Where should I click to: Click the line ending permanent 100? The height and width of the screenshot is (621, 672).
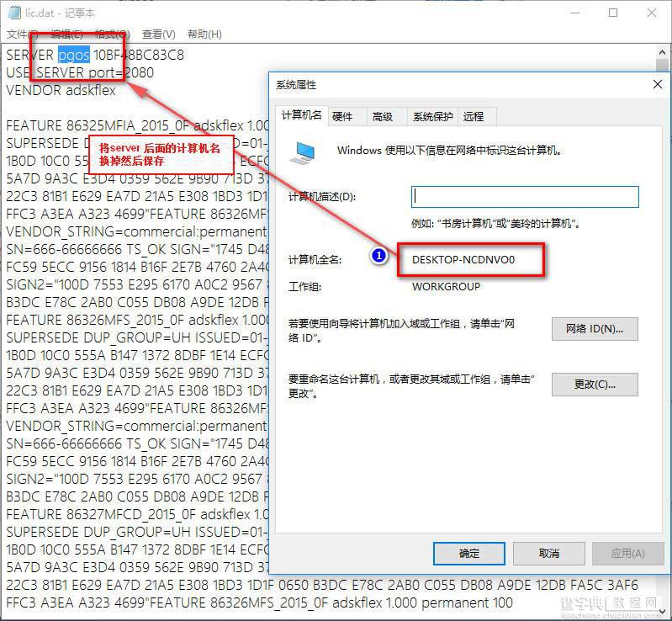pyautogui.click(x=259, y=602)
